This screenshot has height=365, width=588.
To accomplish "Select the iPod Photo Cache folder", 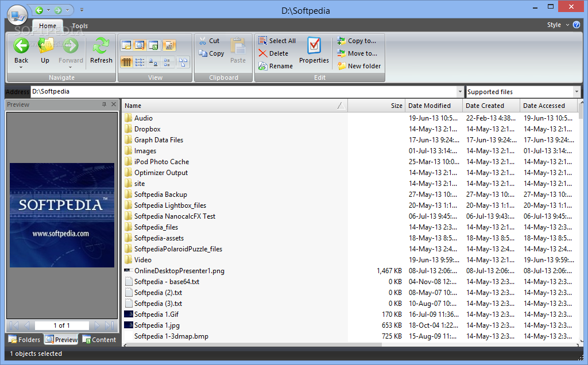I will pyautogui.click(x=157, y=162).
